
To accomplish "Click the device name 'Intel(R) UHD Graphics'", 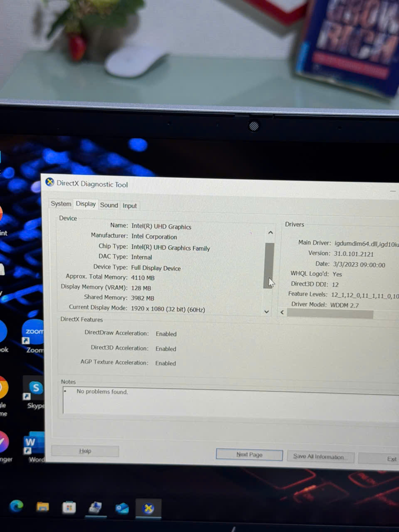I will pyautogui.click(x=161, y=227).
